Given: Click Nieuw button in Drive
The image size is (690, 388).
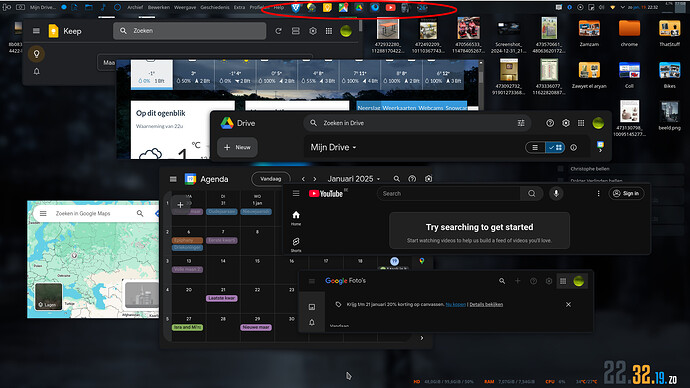Looking at the screenshot, I should (x=237, y=147).
